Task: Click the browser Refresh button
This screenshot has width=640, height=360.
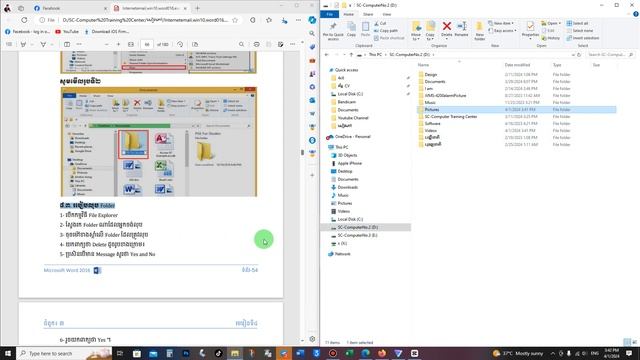Action: tap(24, 20)
